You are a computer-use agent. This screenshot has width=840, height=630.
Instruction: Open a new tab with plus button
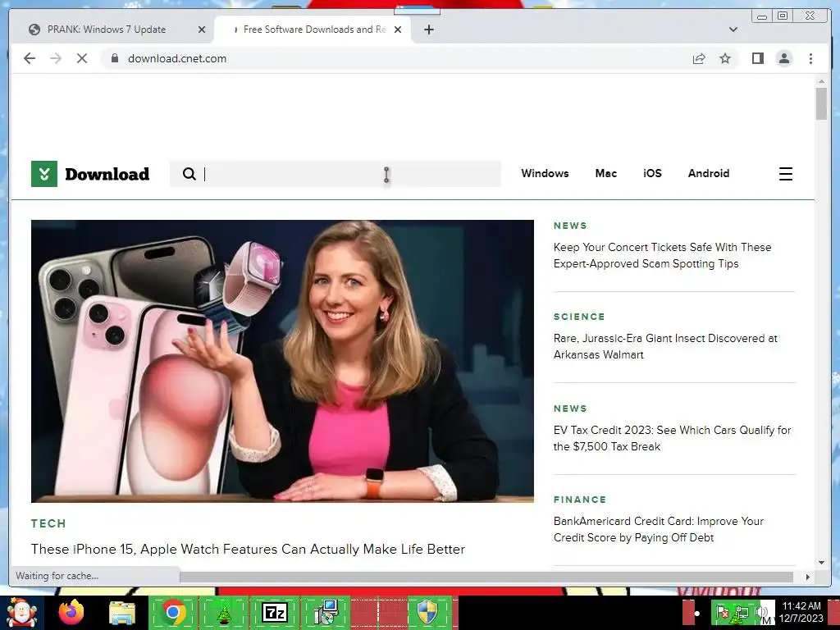428,30
